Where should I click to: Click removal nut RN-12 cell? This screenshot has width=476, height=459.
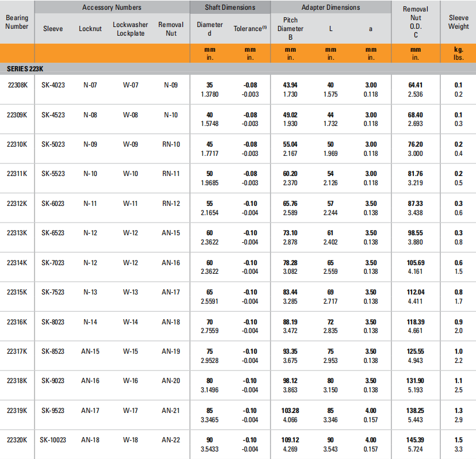(x=171, y=204)
